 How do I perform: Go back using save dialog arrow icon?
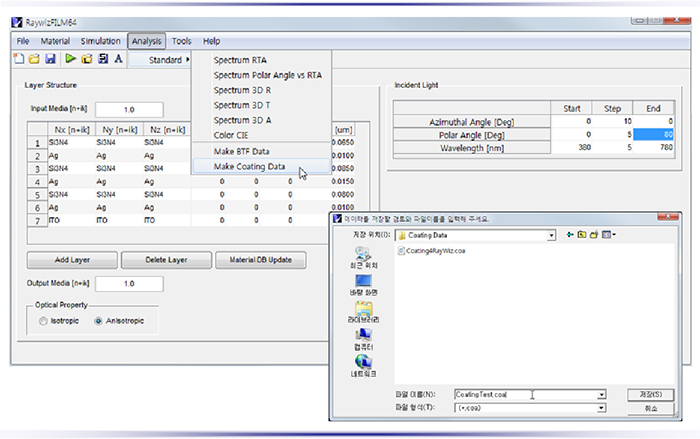(570, 234)
